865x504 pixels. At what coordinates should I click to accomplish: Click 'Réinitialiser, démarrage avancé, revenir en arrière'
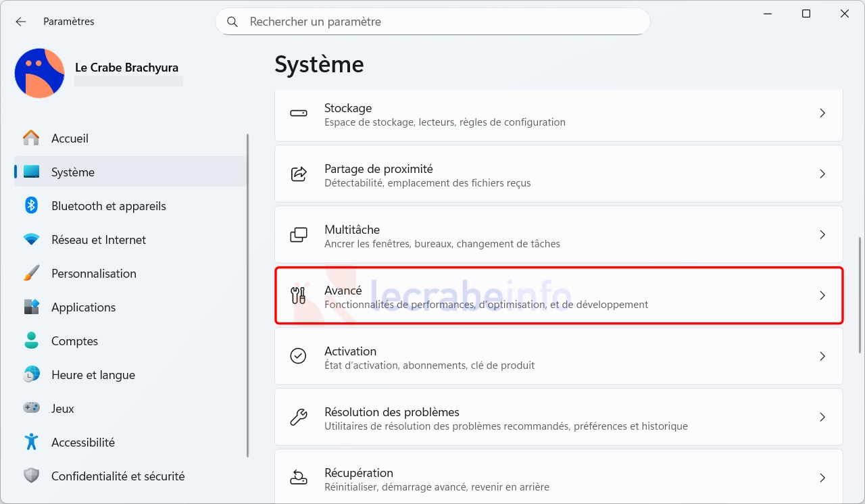(437, 487)
